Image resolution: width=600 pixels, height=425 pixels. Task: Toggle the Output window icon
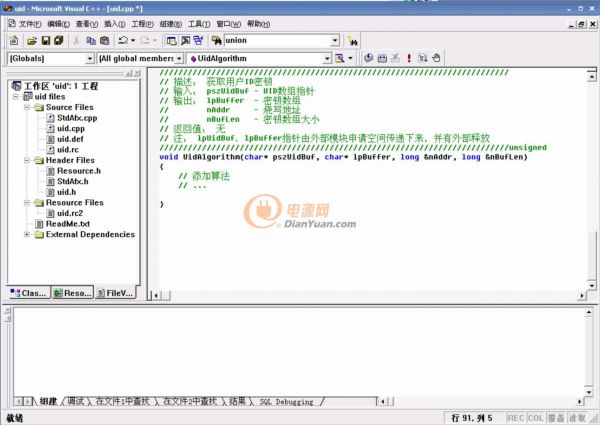pyautogui.click(x=185, y=41)
